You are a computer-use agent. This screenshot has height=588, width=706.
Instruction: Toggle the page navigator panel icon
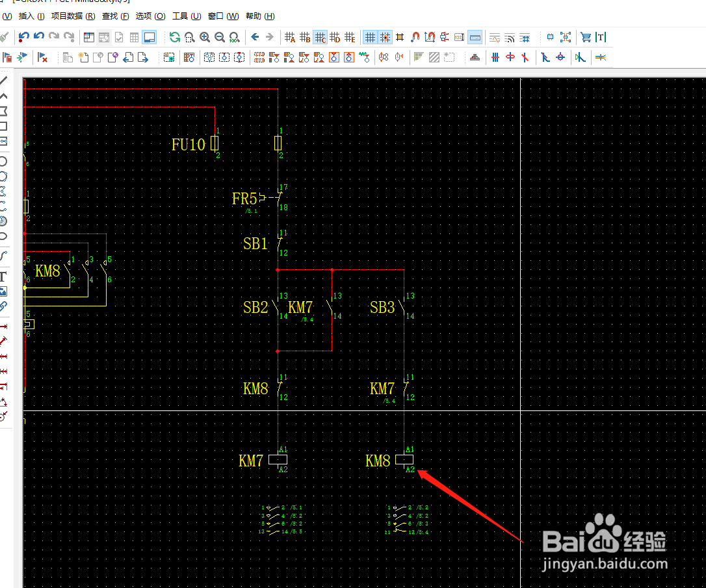89,37
